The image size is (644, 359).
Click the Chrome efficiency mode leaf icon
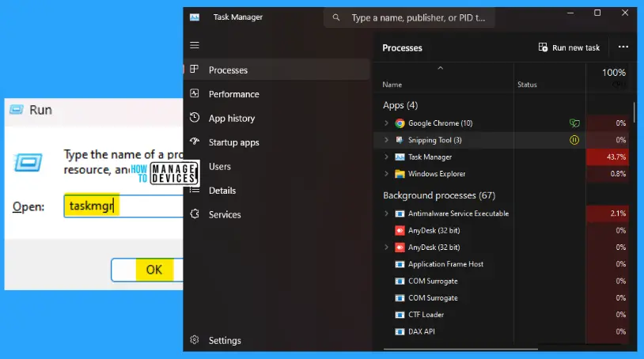[x=574, y=123]
